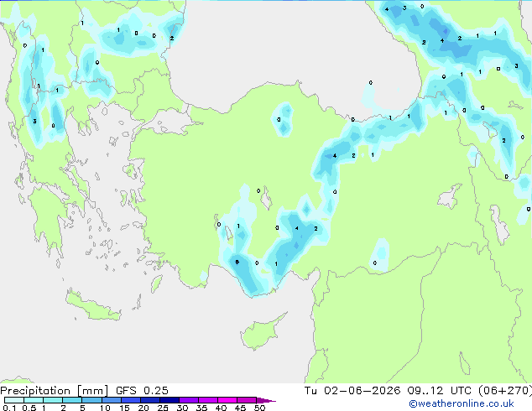The height and width of the screenshot is (411, 532).
Task: Click the 30–35 mm purple legend swatch
Action: [x=188, y=400]
